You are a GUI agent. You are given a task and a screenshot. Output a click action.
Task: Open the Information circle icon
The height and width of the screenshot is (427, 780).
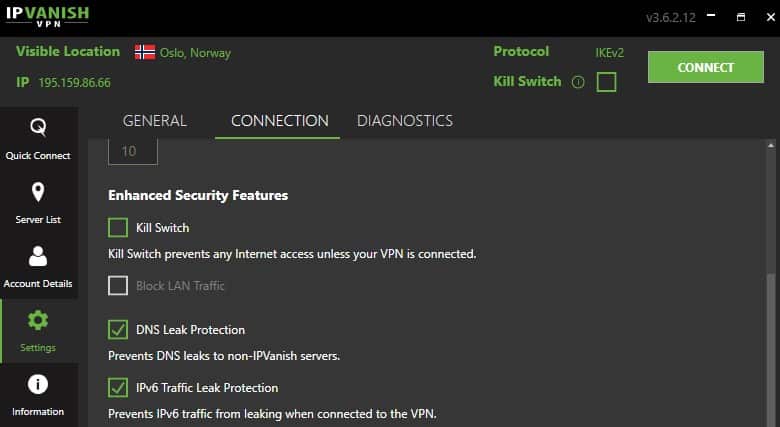38,384
